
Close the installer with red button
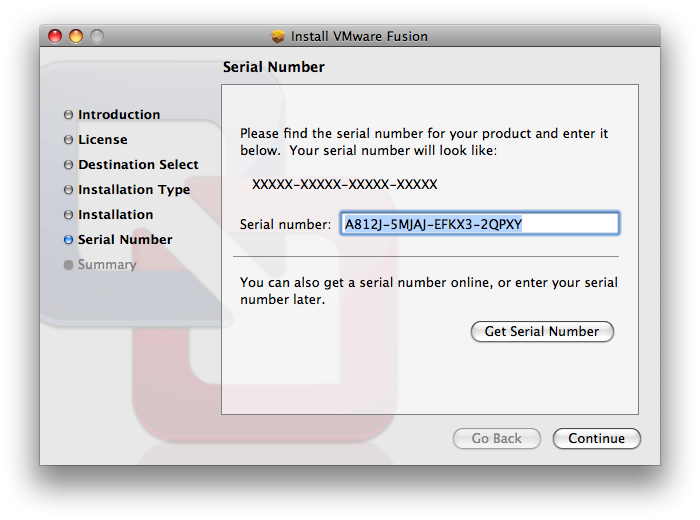tap(55, 36)
